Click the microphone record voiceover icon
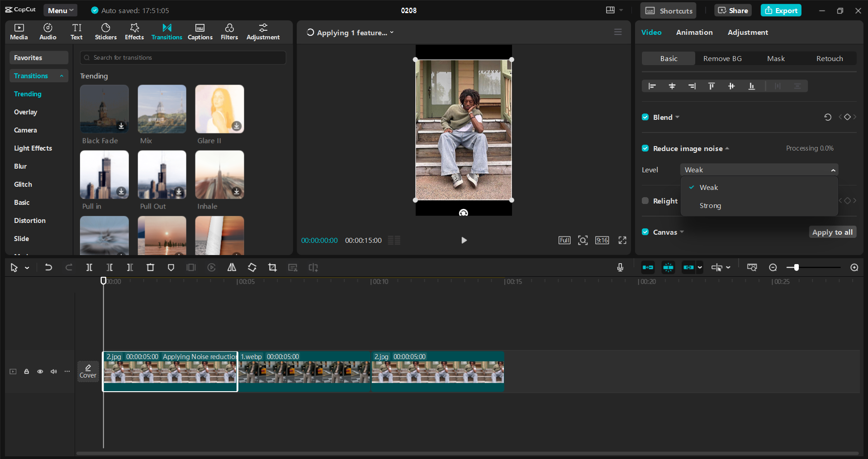Screen dimensions: 868x459 click(x=620, y=268)
